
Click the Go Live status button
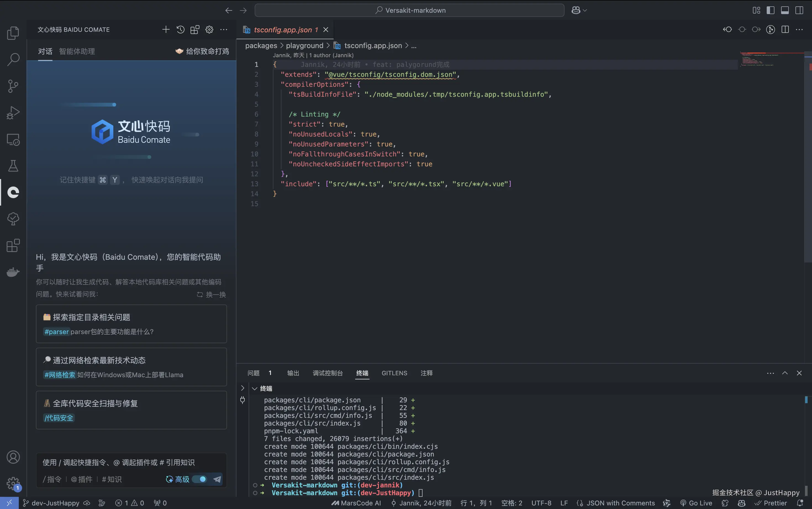pyautogui.click(x=696, y=503)
